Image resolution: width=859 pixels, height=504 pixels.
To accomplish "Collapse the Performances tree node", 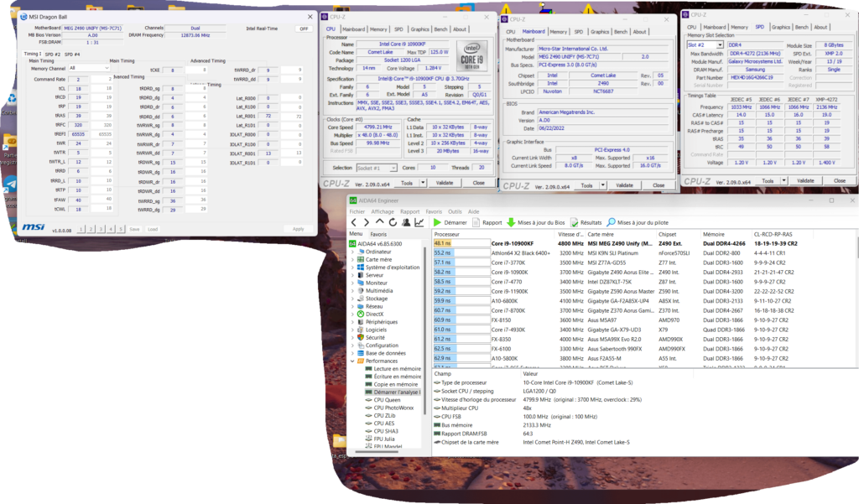I will [x=352, y=361].
